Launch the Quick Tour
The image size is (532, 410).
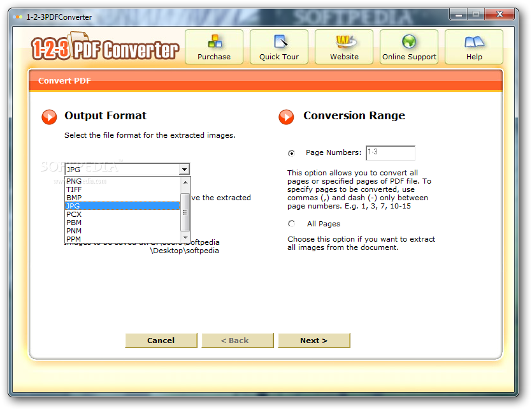tap(279, 47)
